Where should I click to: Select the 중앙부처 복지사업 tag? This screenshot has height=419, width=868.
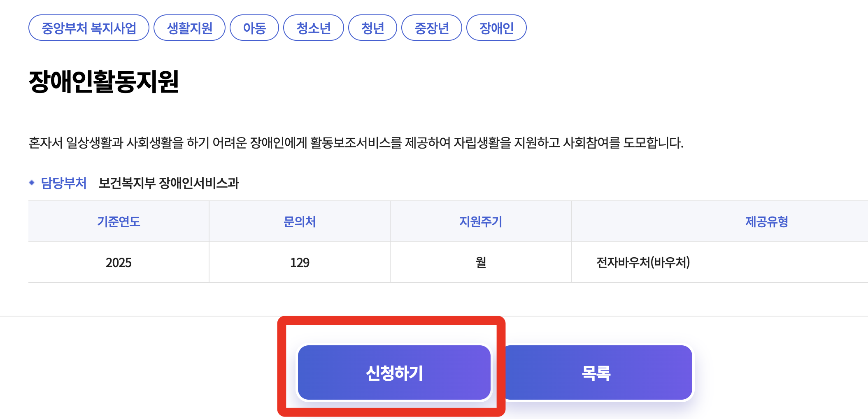(88, 27)
